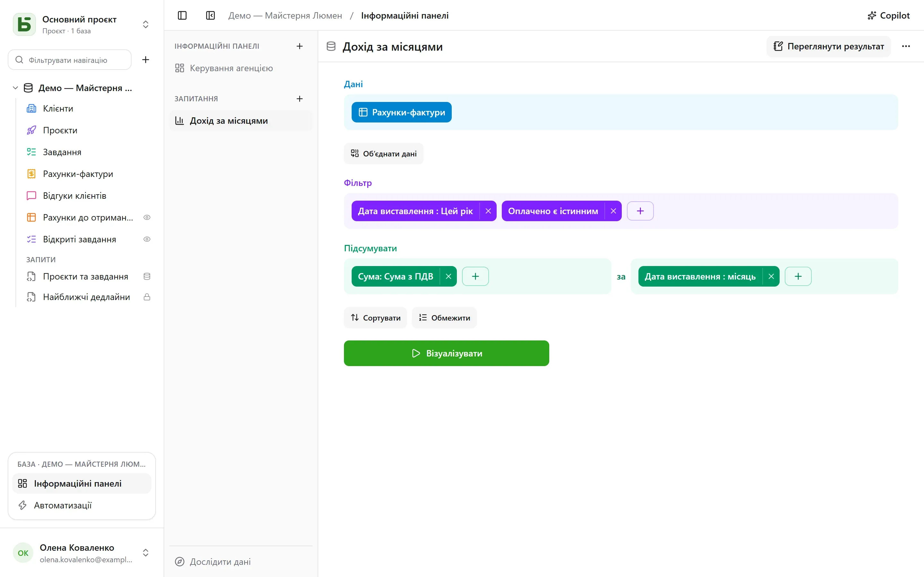Viewport: 924px width, 577px height.
Task: Toggle visibility of 'Відкриті завдання' view
Action: [x=147, y=239]
